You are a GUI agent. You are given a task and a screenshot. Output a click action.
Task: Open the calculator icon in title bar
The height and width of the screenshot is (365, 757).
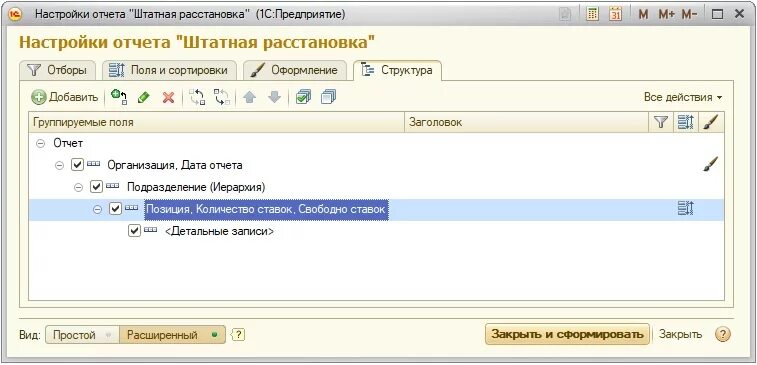(x=592, y=14)
